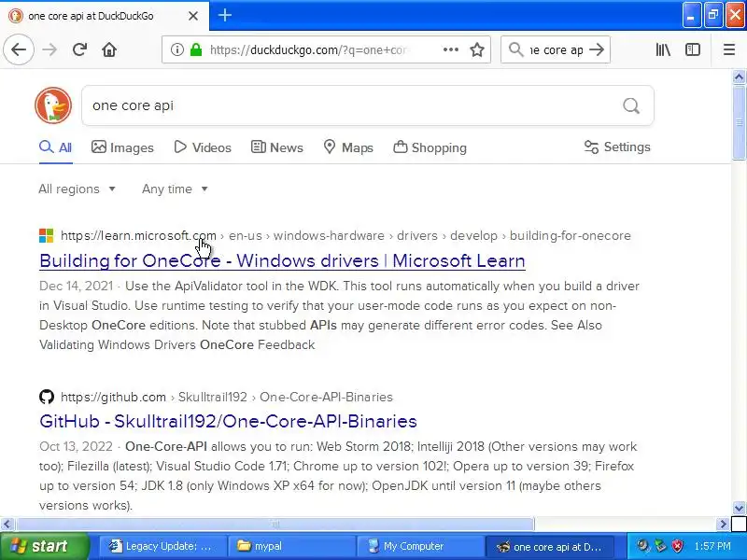
Task: Open DuckDuckGo Settings menu
Action: point(617,147)
